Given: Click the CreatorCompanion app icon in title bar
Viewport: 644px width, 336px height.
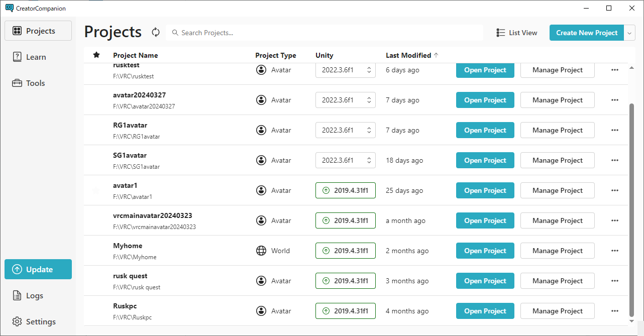Looking at the screenshot, I should pos(9,8).
